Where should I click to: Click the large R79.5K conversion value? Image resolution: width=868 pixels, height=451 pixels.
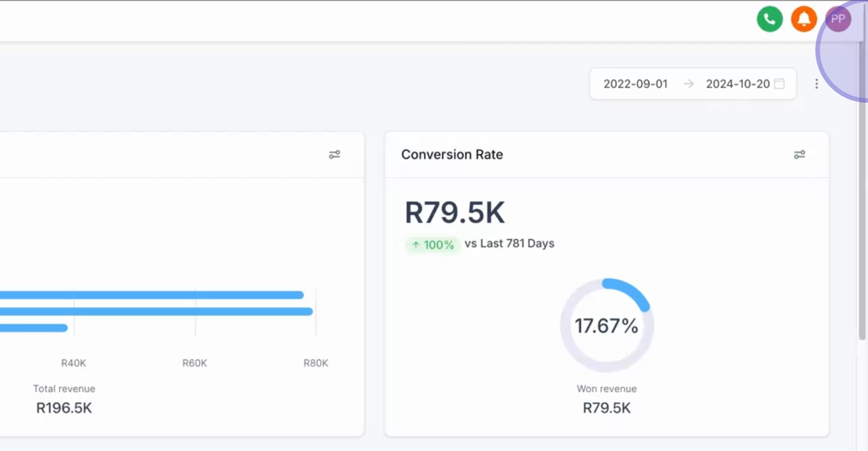(455, 213)
